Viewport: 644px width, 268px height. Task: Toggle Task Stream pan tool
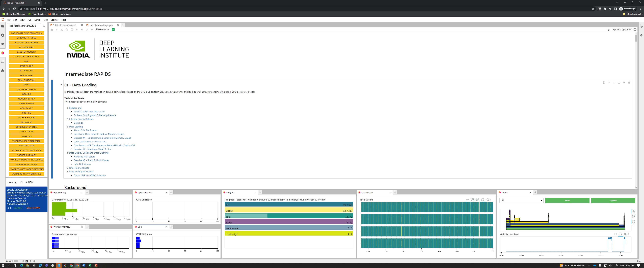467,199
